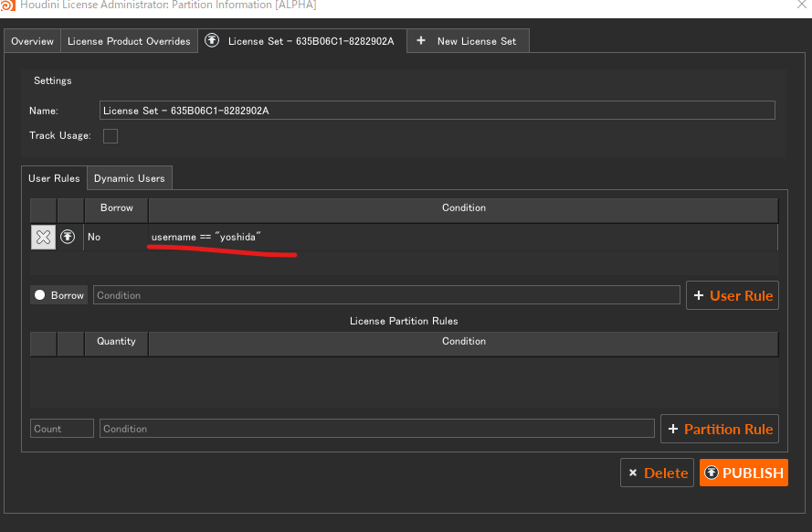Focus the user rule Condition input field
Screen dimensions: 812x532
coord(386,295)
